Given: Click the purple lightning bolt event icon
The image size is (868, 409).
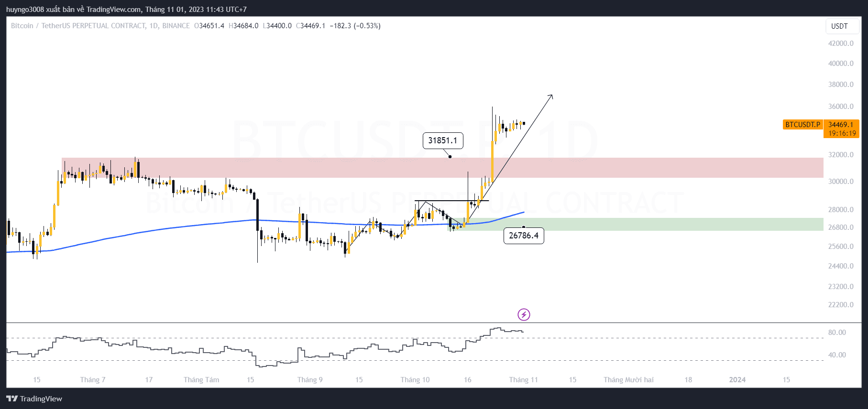Looking at the screenshot, I should coord(524,314).
